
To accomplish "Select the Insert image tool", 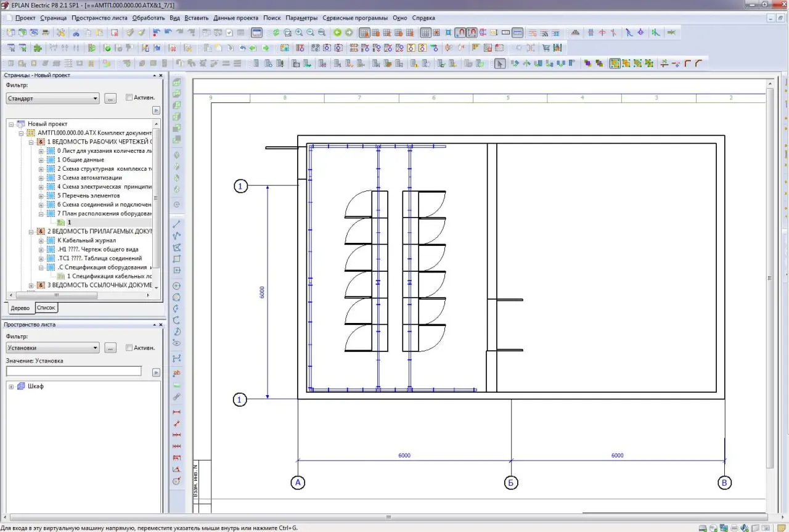I will [177, 385].
